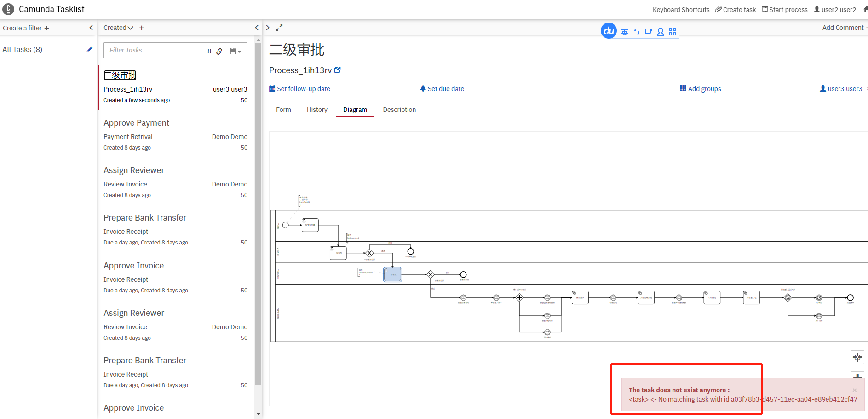The width and height of the screenshot is (868, 419).
Task: Focus the Filter Tasks input field
Action: [156, 51]
